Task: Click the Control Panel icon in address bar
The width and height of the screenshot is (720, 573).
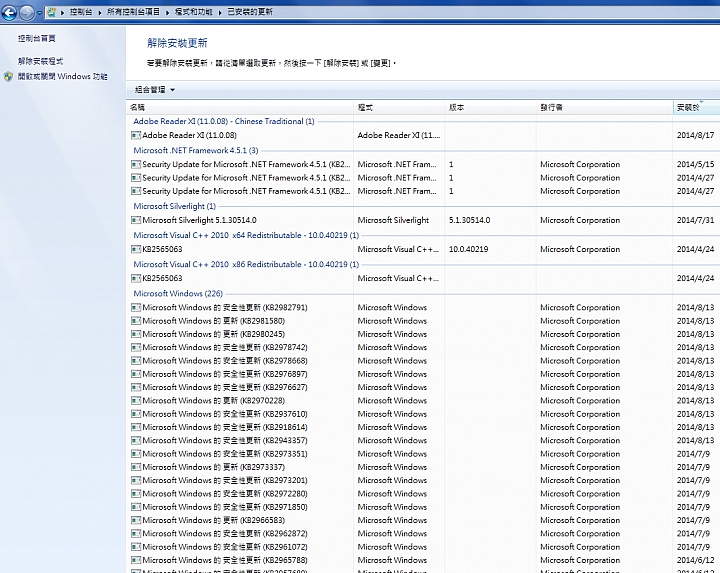Action: pyautogui.click(x=51, y=12)
